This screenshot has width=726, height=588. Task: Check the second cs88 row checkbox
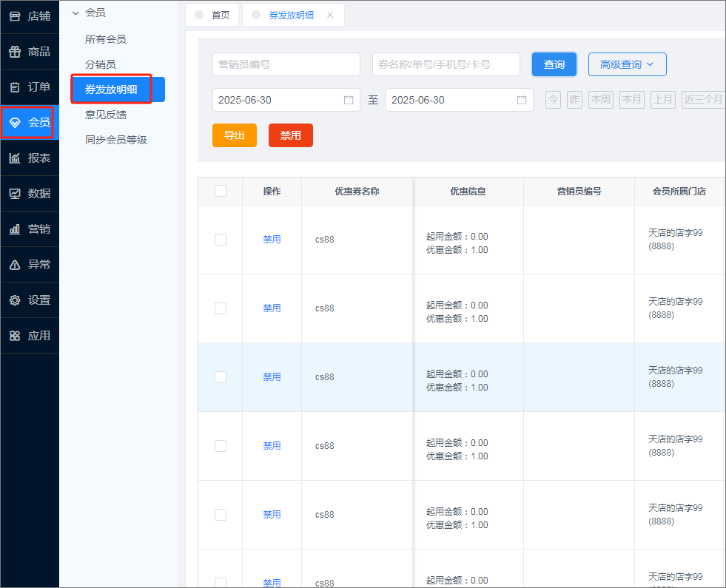pyautogui.click(x=221, y=308)
